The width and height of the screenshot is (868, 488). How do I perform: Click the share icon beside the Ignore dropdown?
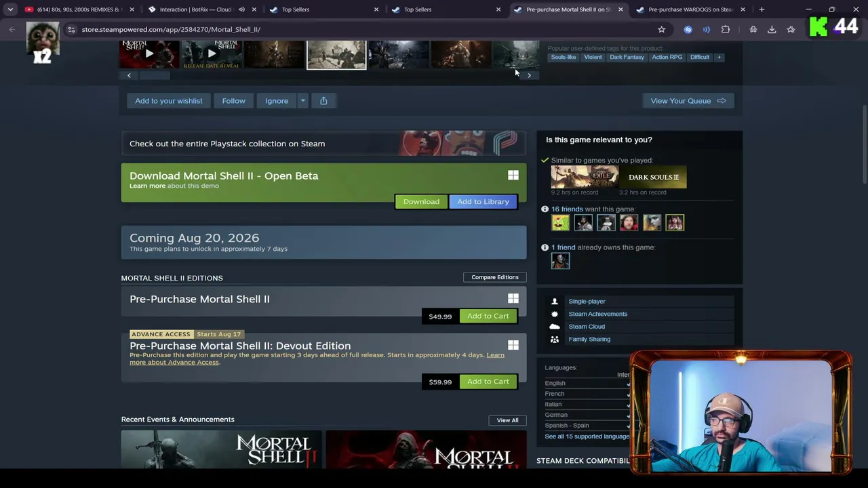323,101
